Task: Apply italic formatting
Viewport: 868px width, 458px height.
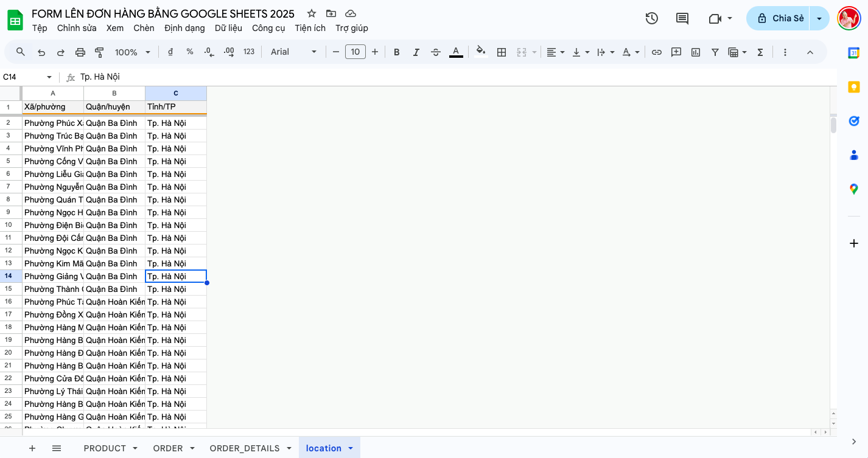Action: [x=416, y=52]
